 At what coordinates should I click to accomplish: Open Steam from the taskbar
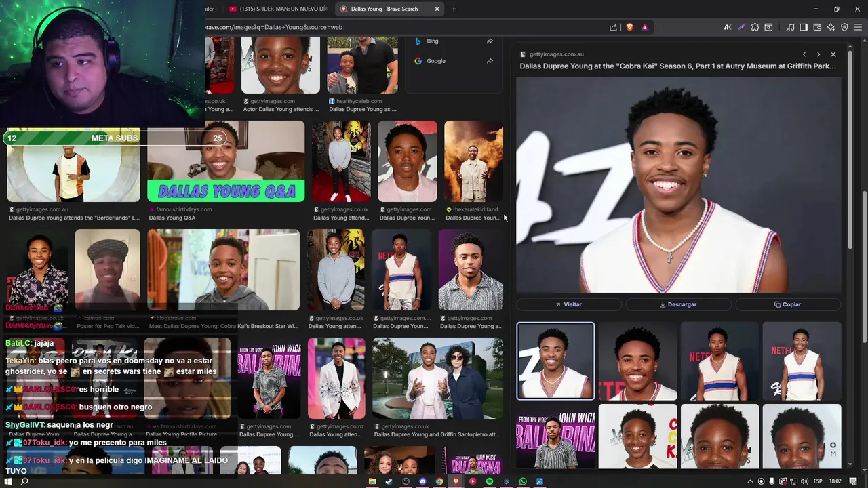point(389,481)
